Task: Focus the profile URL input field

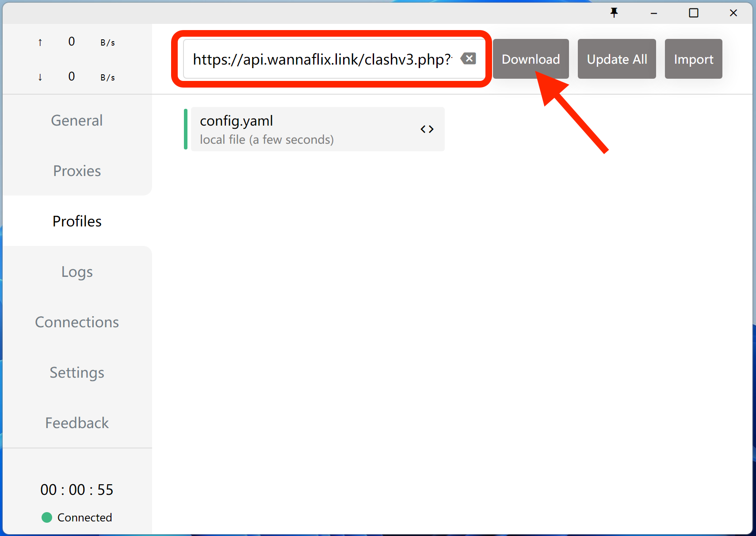Action: pos(322,59)
